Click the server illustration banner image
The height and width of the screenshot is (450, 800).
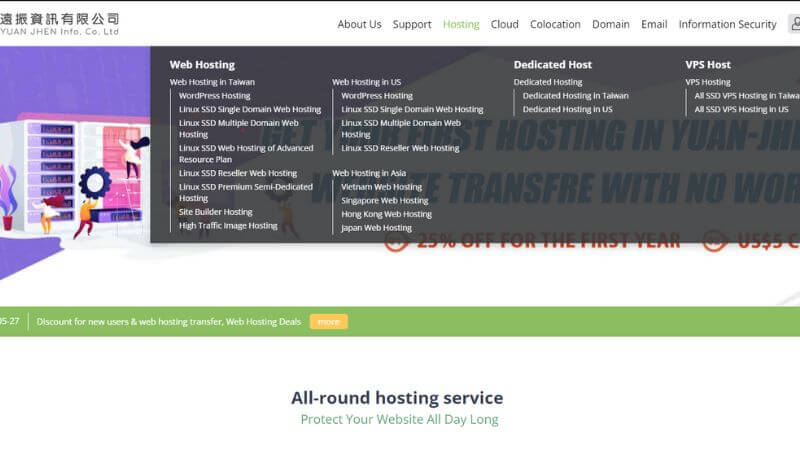pos(74,176)
